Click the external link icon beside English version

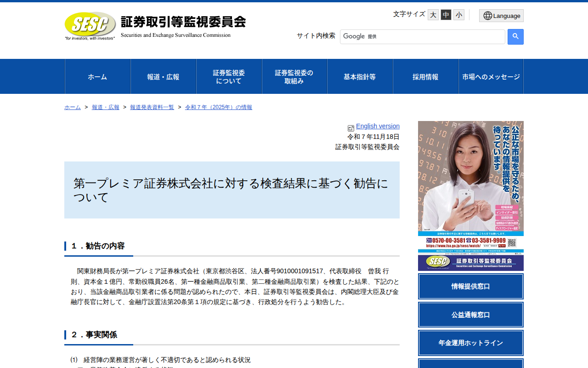pyautogui.click(x=351, y=128)
